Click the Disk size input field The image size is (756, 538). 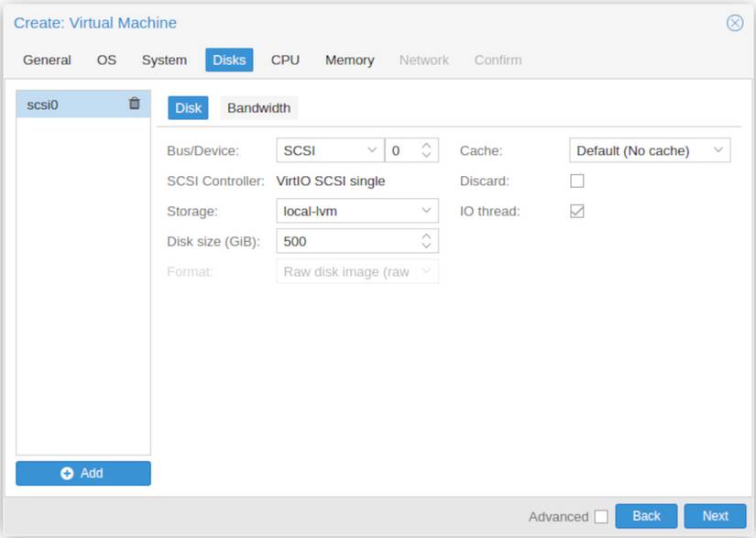[346, 242]
